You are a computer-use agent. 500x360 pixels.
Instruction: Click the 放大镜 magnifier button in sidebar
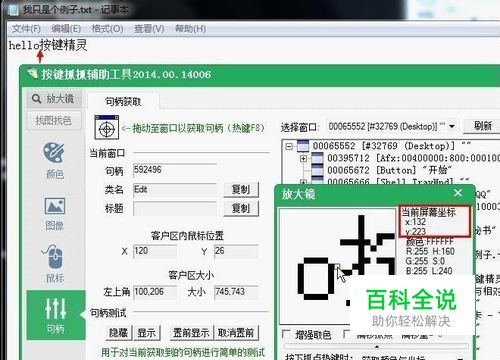point(54,99)
